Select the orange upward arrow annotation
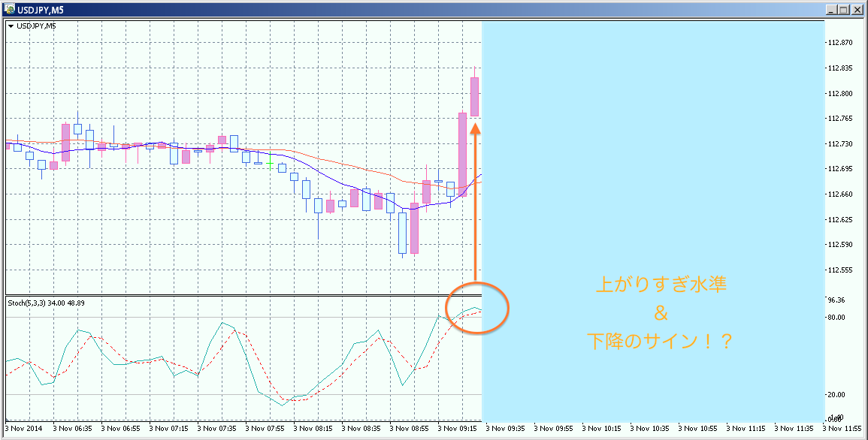Screen dimensions: 868x440 click(475, 203)
